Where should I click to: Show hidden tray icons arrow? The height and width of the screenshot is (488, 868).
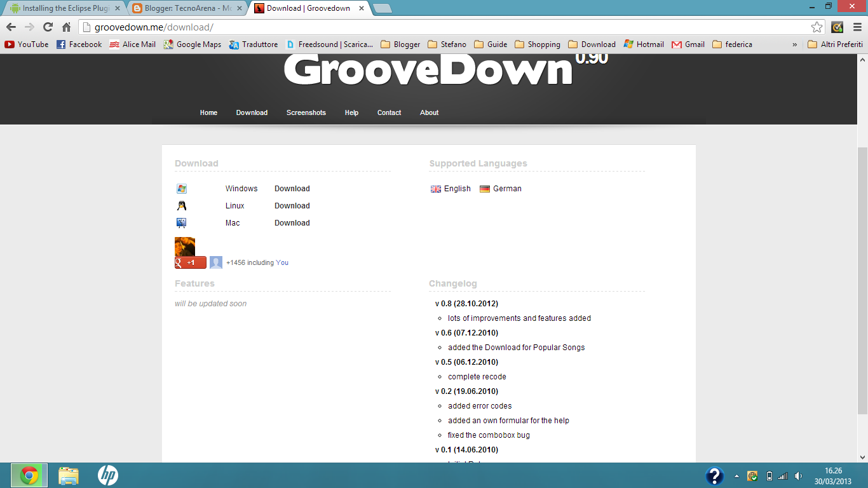coord(736,476)
